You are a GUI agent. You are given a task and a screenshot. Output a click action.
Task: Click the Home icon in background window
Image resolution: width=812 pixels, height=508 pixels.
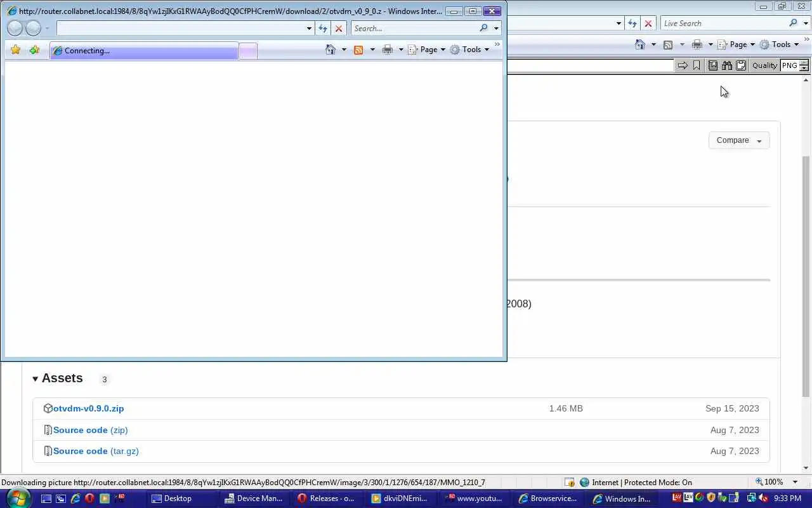pos(640,44)
